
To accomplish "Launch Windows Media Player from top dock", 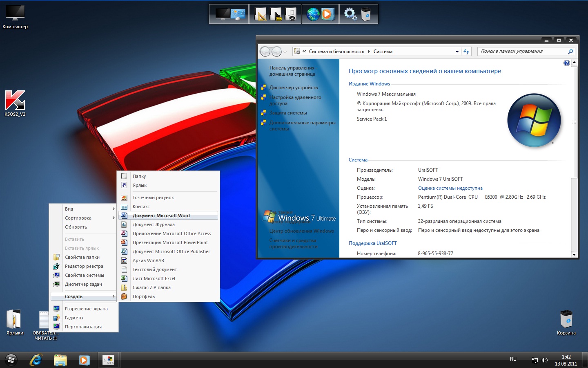I will click(327, 14).
